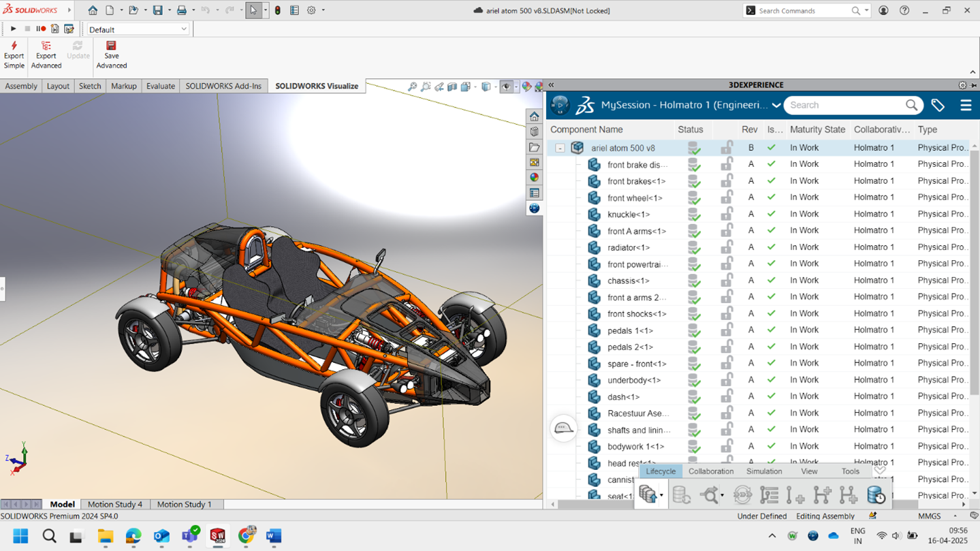The width and height of the screenshot is (980, 551).
Task: Open the Collaboration tab in action bar
Action: [710, 471]
